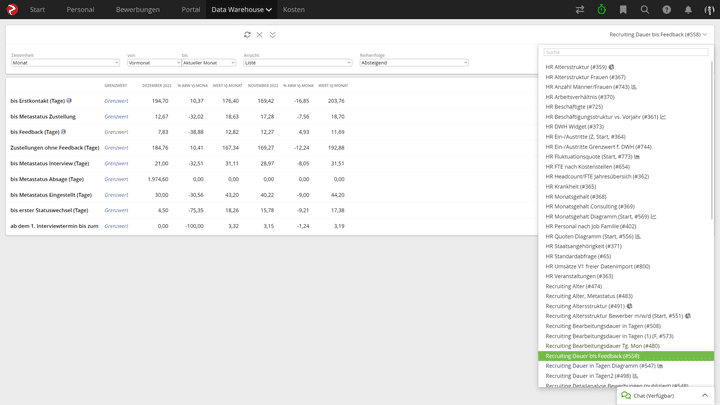Select HR Anzahl Männer/Frauen (#743)
Viewport: 720px width, 405px height.
tap(591, 87)
